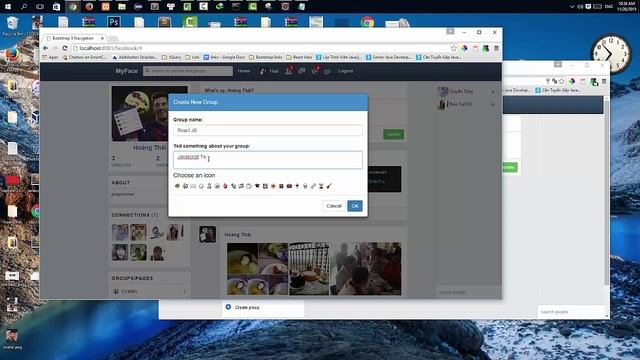Click the MyFace search box
Screen dimensions: 640x360
[x=188, y=71]
